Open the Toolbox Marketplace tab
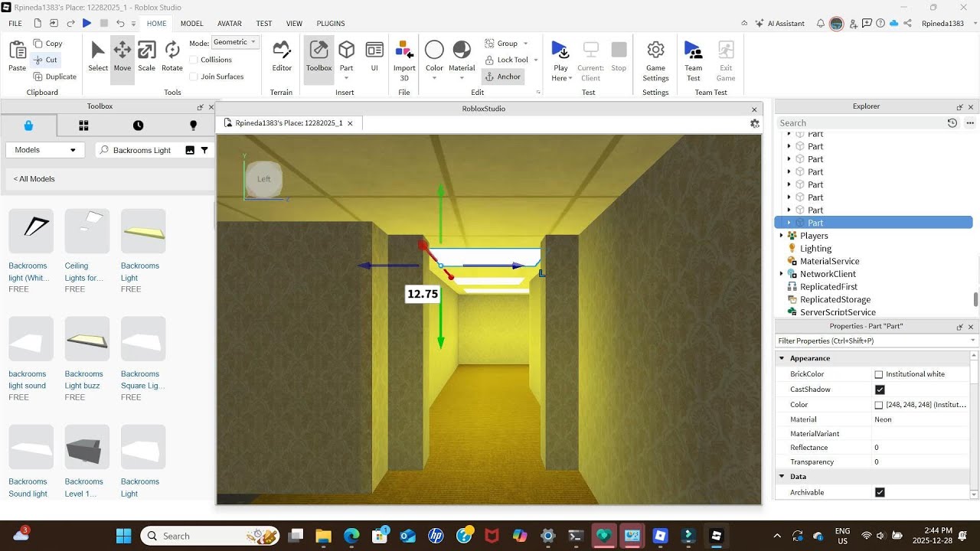The height and width of the screenshot is (551, 980). coord(28,126)
